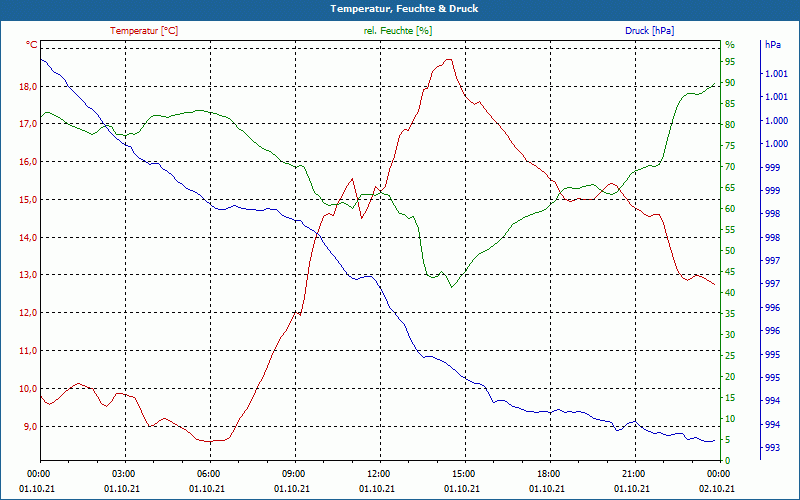The width and height of the screenshot is (800, 500).
Task: Click the 02.10.21 date label
Action: click(717, 488)
